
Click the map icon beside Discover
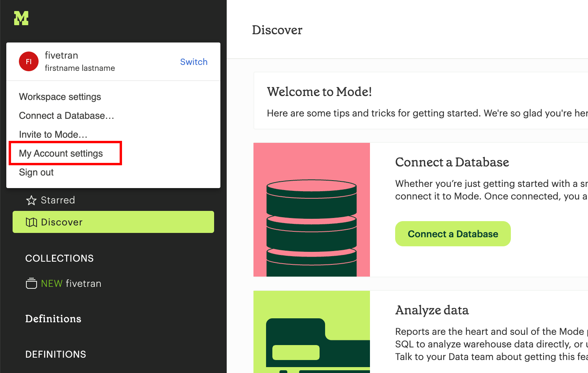pyautogui.click(x=31, y=222)
